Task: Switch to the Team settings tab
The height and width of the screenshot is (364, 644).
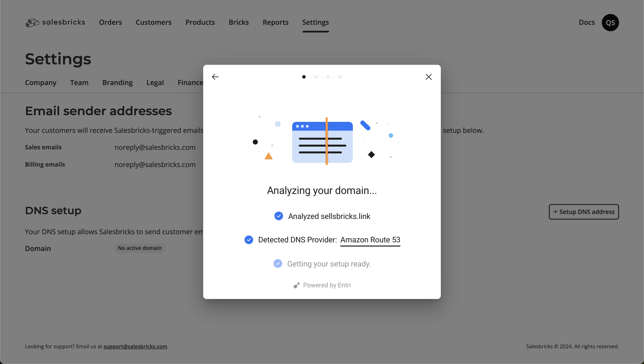Action: click(x=79, y=82)
